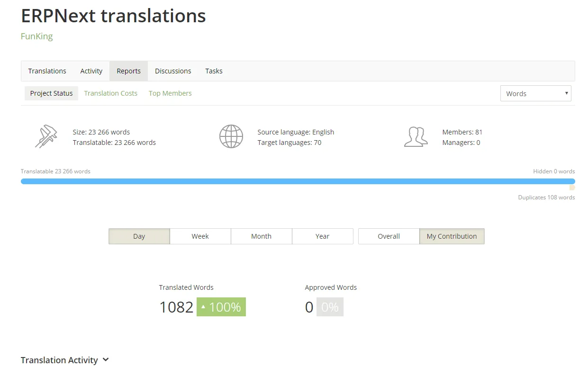The height and width of the screenshot is (376, 588).
Task: Click the globe languages icon
Action: coord(231,136)
